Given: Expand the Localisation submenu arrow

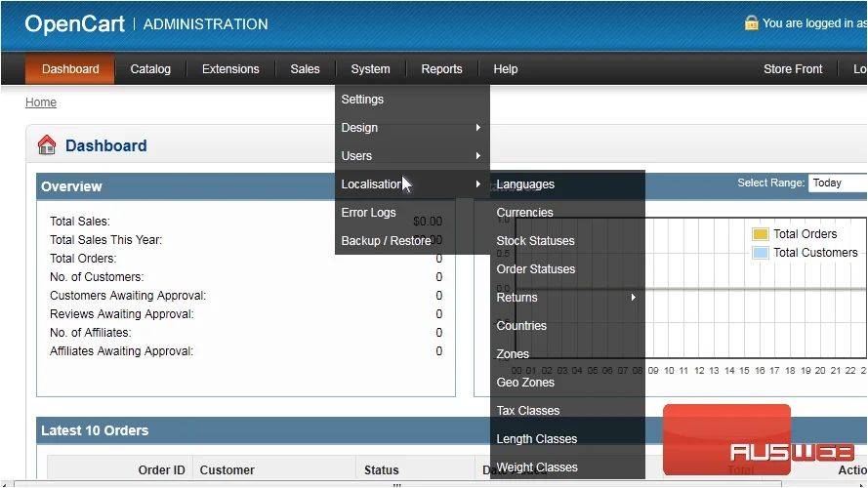Looking at the screenshot, I should coord(477,183).
